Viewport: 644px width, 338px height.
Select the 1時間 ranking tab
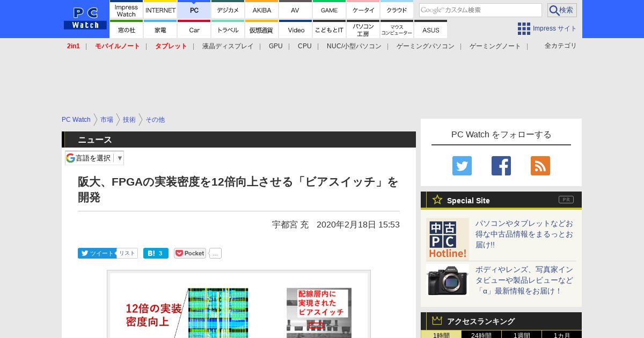[x=441, y=335]
